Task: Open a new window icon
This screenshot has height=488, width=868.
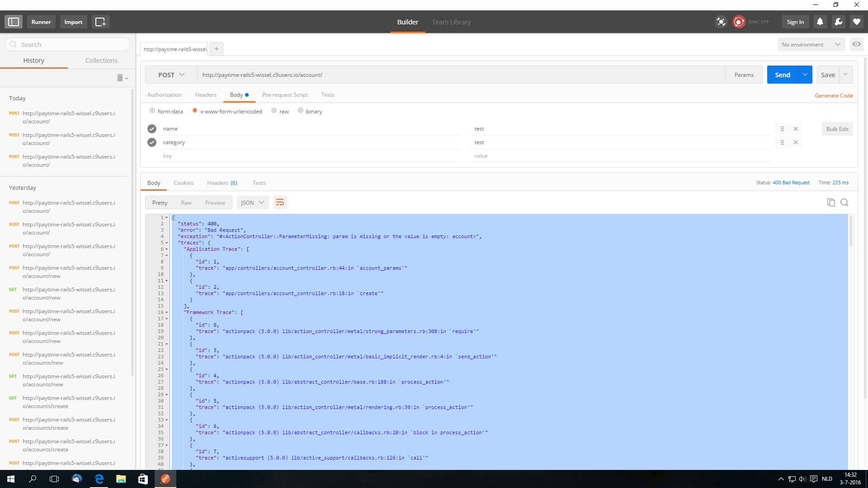Action: (x=100, y=22)
